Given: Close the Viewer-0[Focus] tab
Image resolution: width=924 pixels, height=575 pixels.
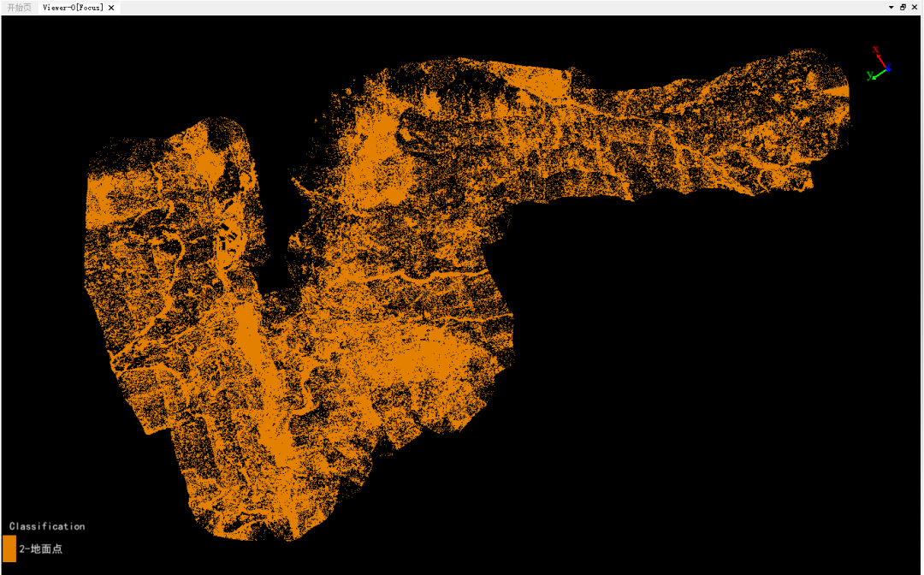Looking at the screenshot, I should 111,8.
